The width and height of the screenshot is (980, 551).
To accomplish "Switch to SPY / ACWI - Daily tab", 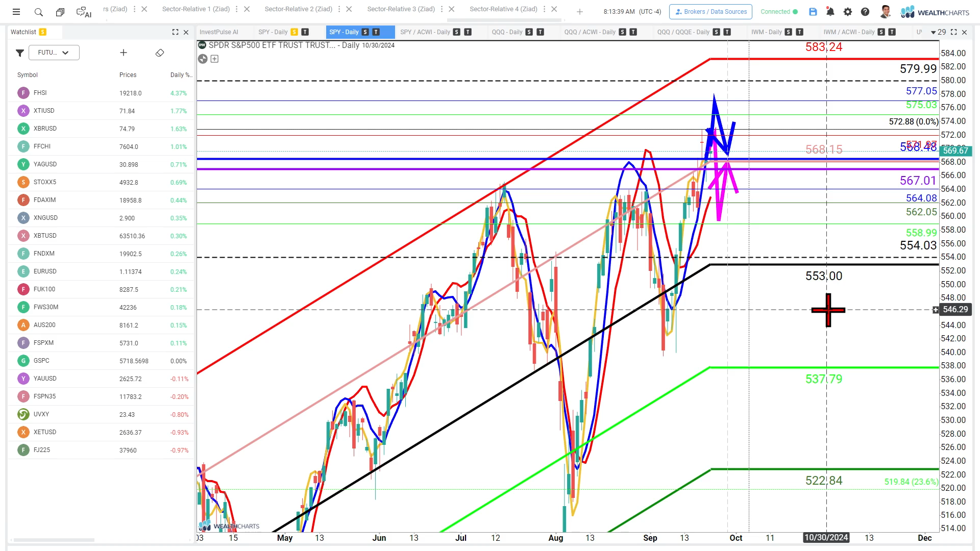I will (x=425, y=32).
